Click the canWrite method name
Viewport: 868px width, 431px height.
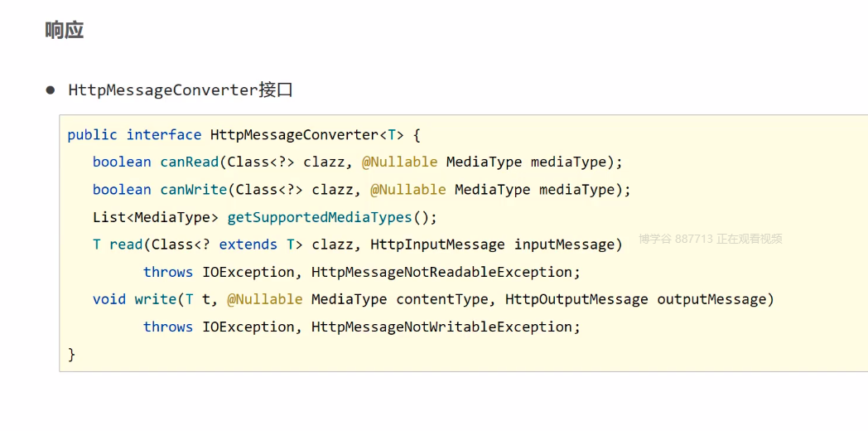point(194,189)
